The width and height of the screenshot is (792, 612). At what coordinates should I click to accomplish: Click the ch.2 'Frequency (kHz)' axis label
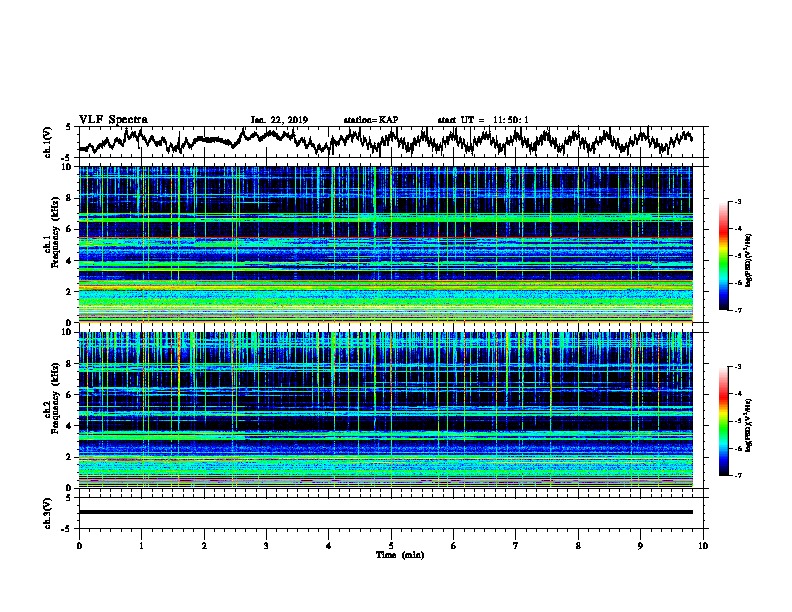point(56,398)
